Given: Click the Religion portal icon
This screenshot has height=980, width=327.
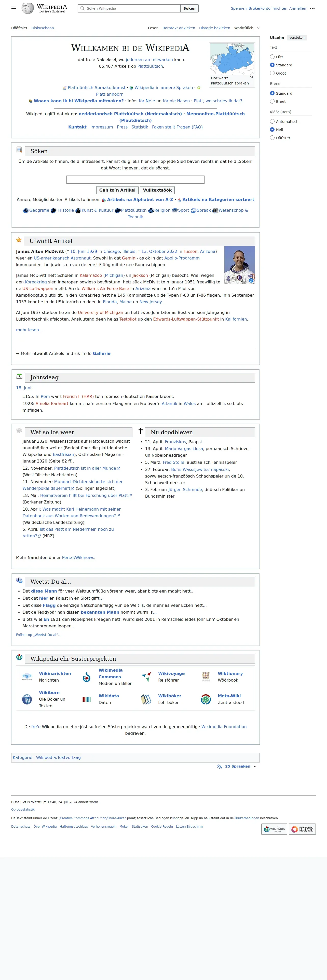Looking at the screenshot, I should (x=151, y=211).
